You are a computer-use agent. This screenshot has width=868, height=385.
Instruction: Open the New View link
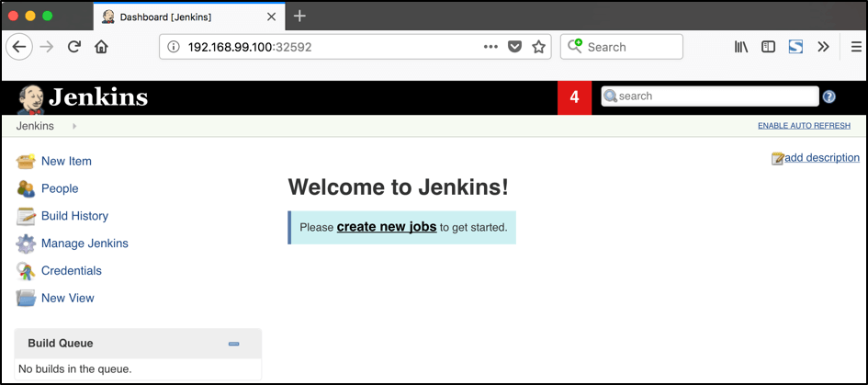(68, 298)
